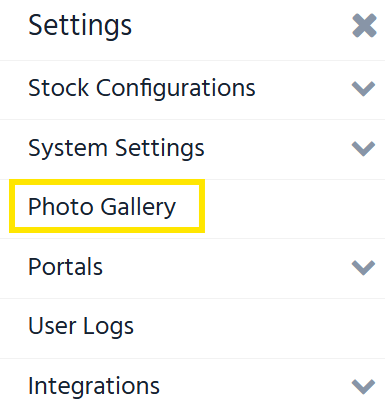
Task: Click the chevron icon beside System Settings
Action: coord(363,149)
